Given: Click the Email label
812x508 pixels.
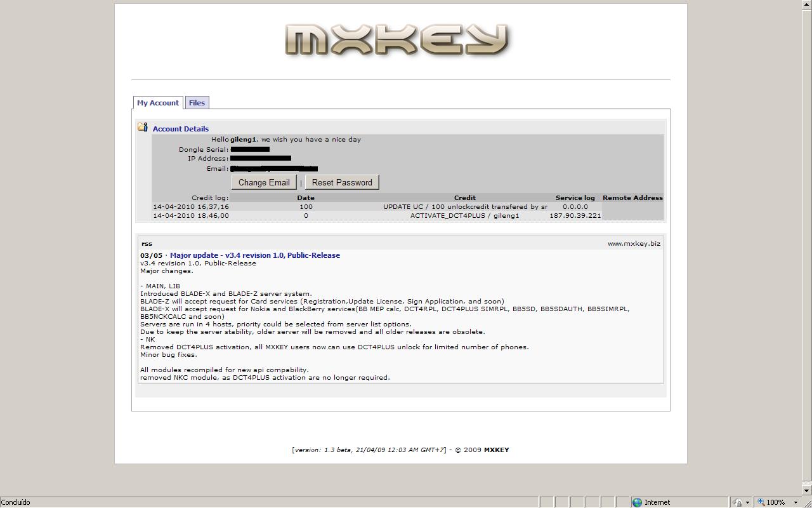Looking at the screenshot, I should click(x=218, y=168).
